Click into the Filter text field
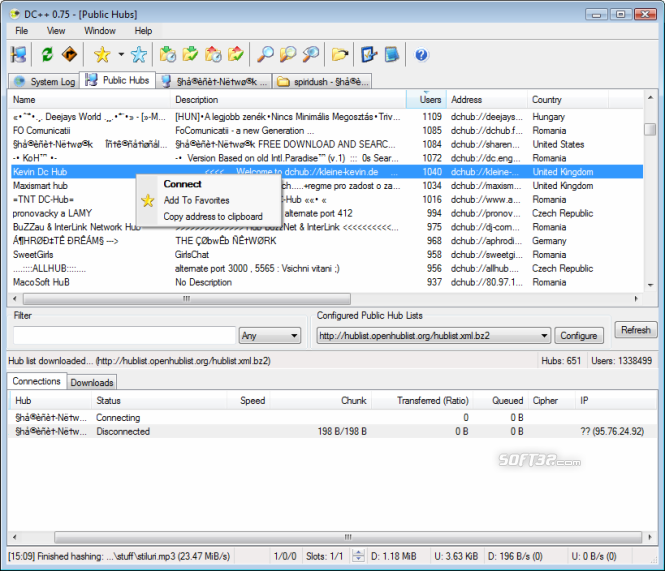 [x=124, y=336]
